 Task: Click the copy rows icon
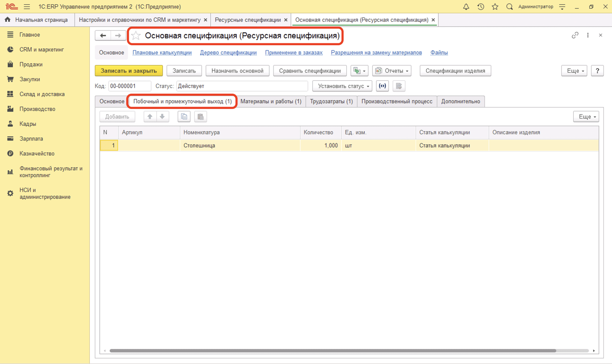click(184, 117)
